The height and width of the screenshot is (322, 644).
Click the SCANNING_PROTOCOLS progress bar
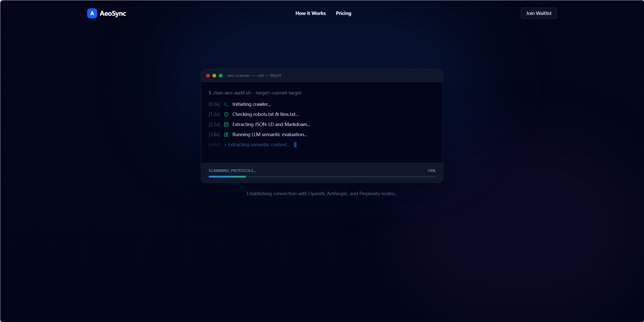tap(322, 176)
